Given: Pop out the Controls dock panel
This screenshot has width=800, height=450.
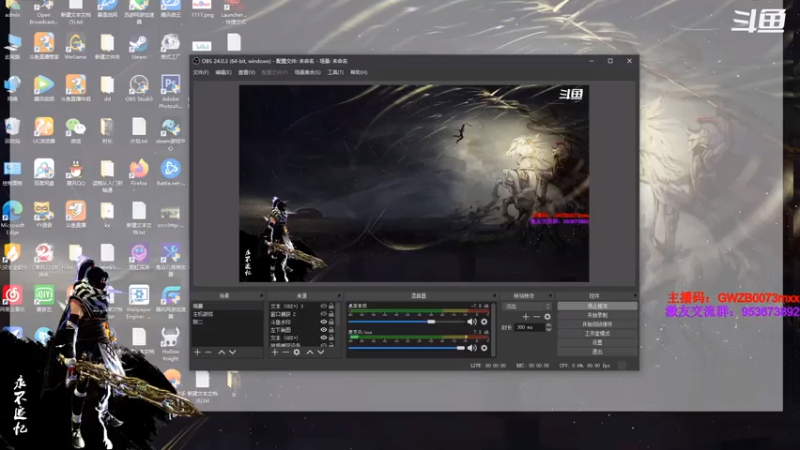Looking at the screenshot, I should point(635,295).
